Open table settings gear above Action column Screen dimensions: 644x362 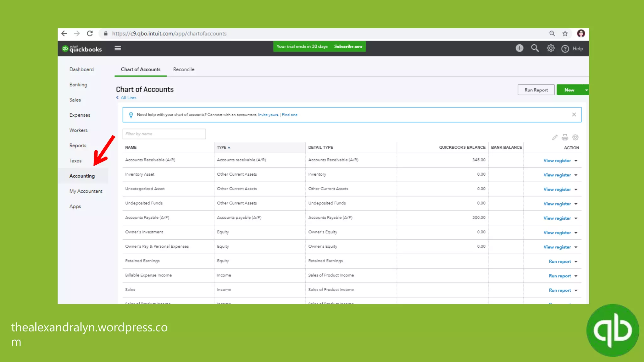(575, 137)
